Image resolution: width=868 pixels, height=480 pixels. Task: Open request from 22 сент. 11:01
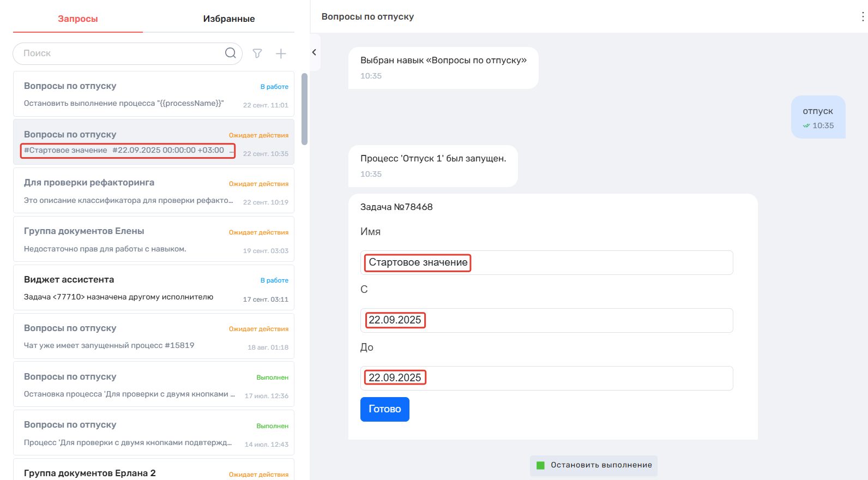click(x=154, y=94)
